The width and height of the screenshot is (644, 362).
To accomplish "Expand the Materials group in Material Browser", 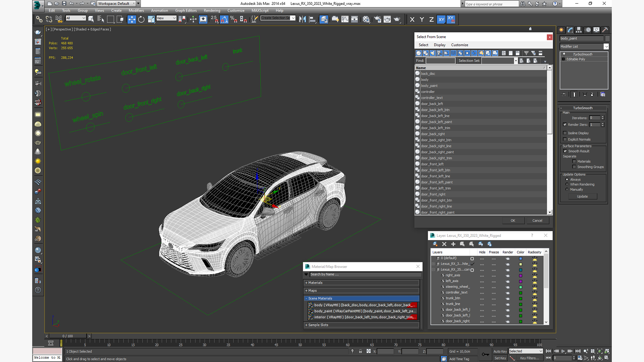I will coord(362,283).
